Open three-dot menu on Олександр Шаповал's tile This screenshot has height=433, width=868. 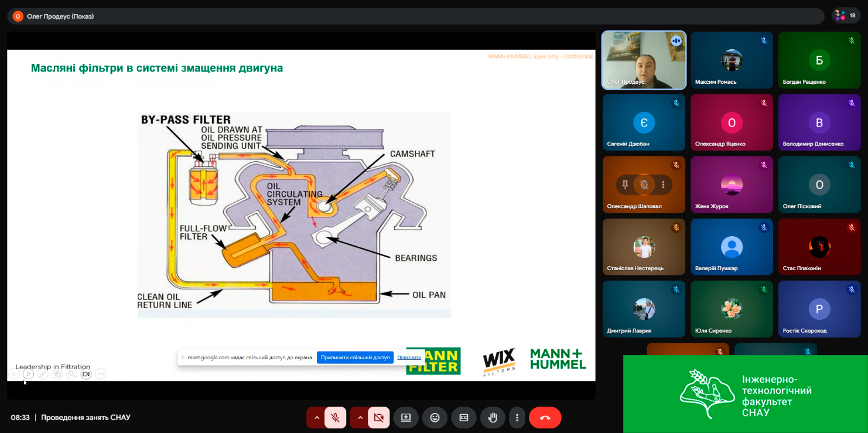[x=663, y=185]
